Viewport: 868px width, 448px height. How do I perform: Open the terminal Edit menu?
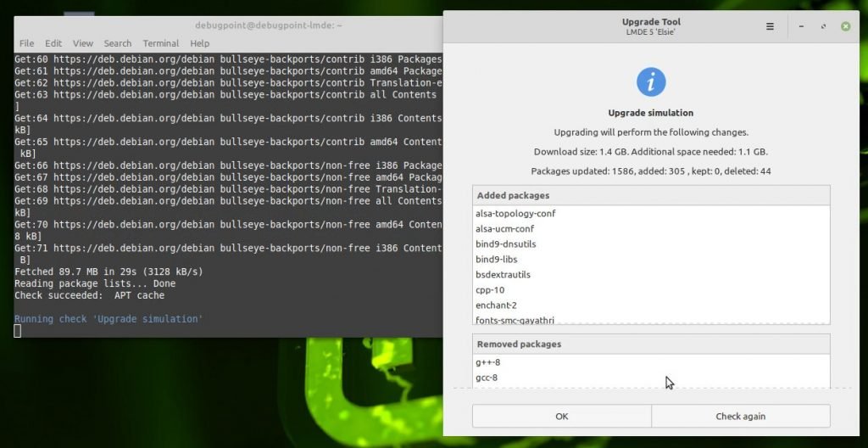coord(53,43)
